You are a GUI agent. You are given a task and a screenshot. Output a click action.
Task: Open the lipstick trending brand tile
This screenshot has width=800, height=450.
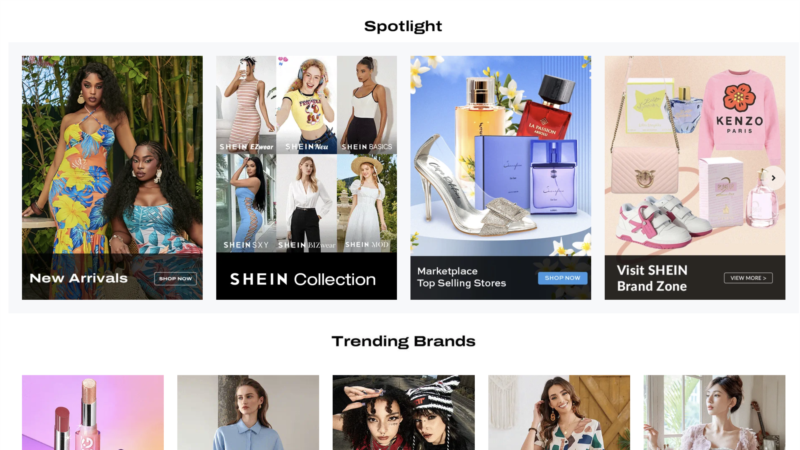93,412
